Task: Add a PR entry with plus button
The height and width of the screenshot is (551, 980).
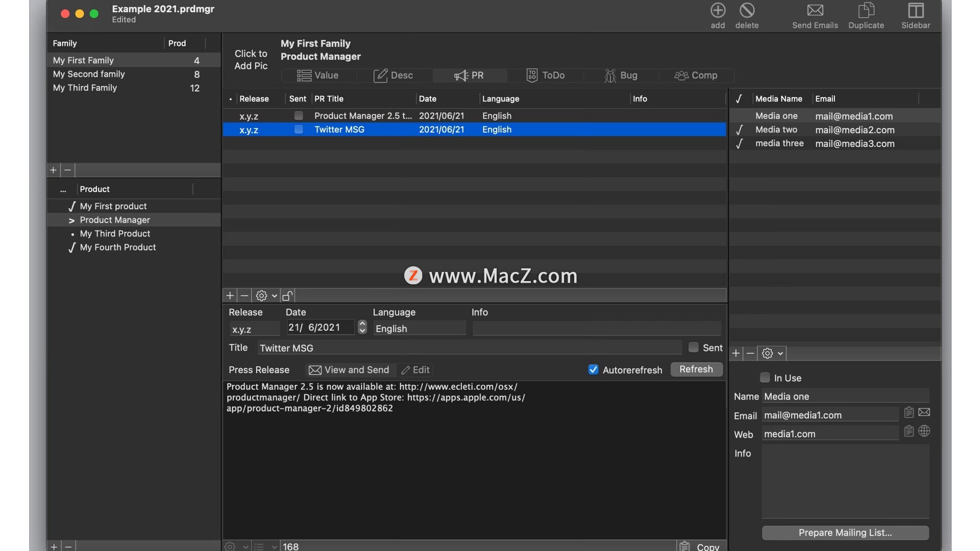Action: [x=230, y=296]
